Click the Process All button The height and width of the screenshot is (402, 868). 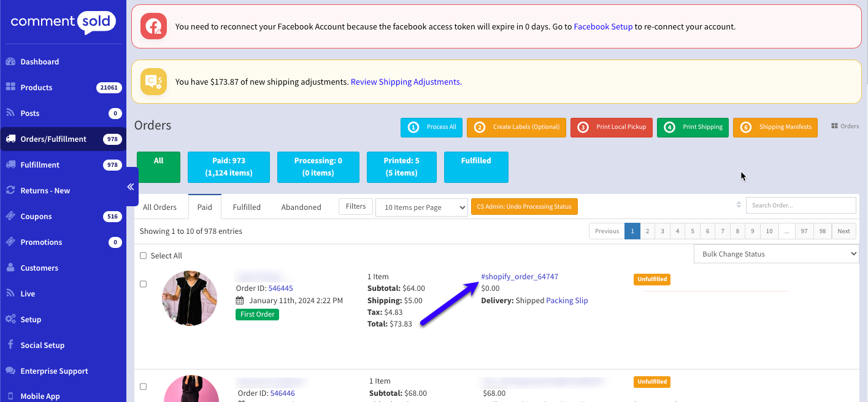(431, 127)
